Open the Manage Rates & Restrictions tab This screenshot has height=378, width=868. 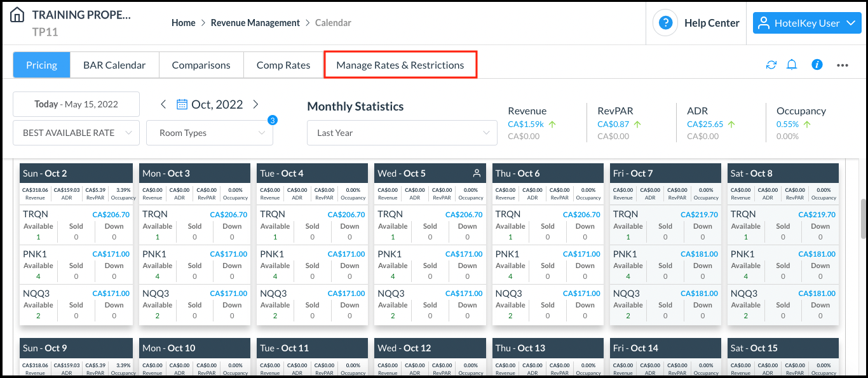point(400,64)
